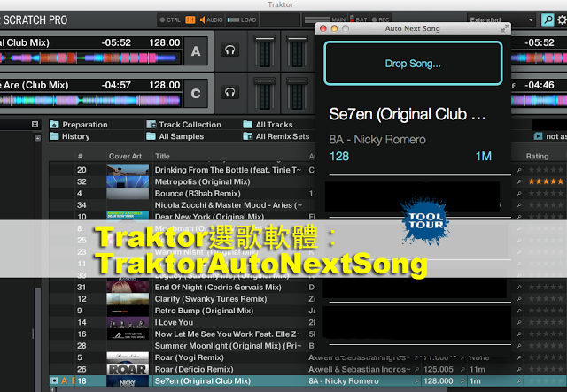Viewport: 567px width, 392px height.
Task: Sort by the Title column header
Action: (162, 156)
